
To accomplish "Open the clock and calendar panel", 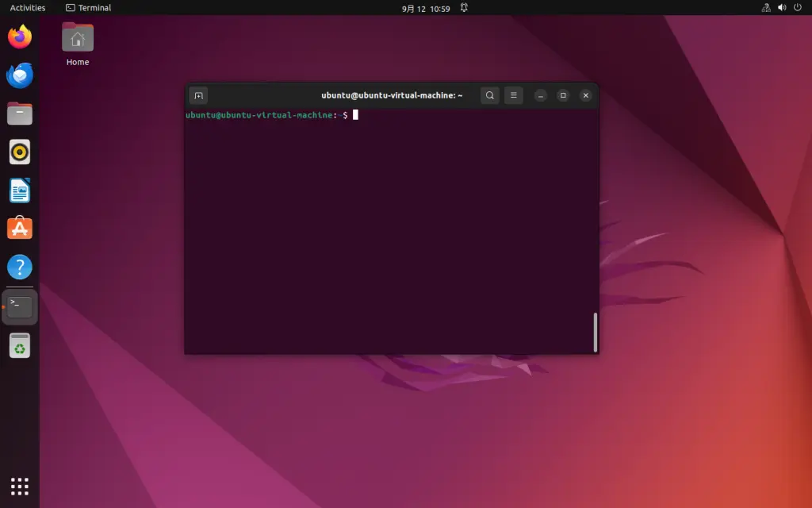I will 426,8.
